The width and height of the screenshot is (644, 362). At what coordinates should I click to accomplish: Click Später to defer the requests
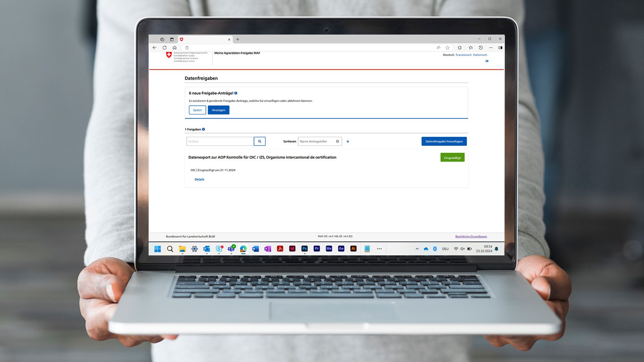pyautogui.click(x=197, y=110)
